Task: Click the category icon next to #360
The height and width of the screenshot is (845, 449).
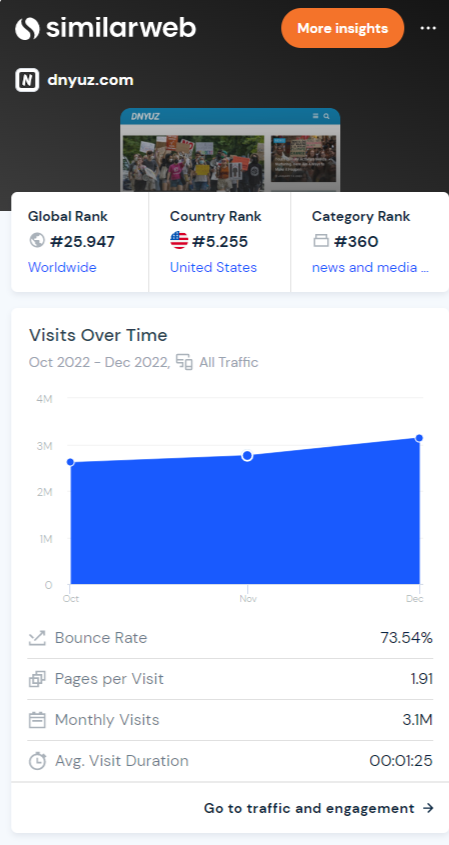Action: 321,241
